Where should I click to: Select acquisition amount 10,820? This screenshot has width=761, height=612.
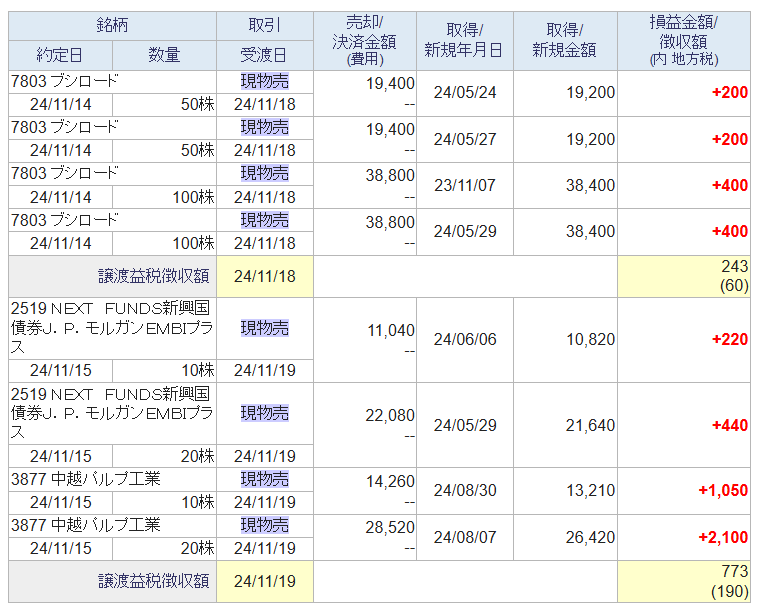[x=590, y=340]
